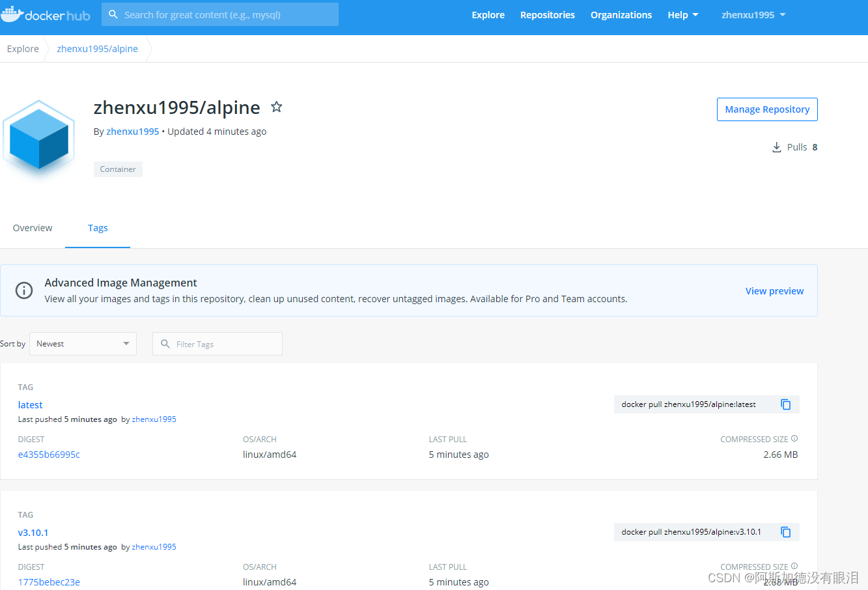Select the Tags tab
Screen dimensions: 868x590
[97, 228]
